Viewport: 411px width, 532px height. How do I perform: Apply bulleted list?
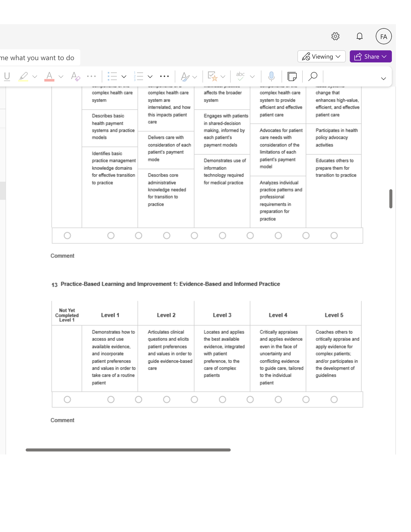pyautogui.click(x=112, y=76)
